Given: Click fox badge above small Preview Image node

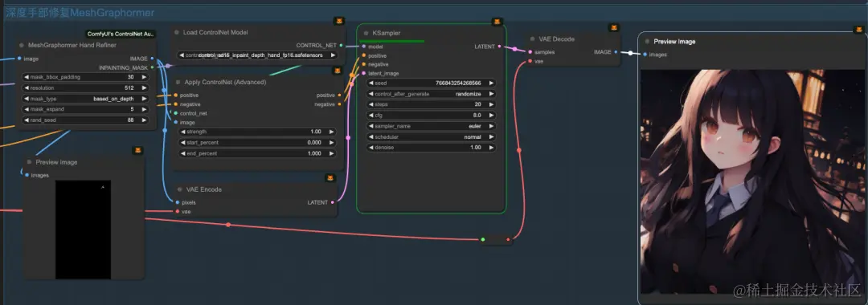Looking at the screenshot, I should coord(138,150).
